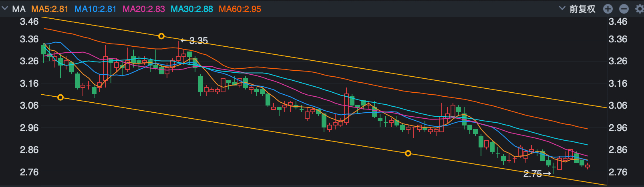Click the 3.35 high price label
This screenshot has height=187, width=644.
(199, 41)
